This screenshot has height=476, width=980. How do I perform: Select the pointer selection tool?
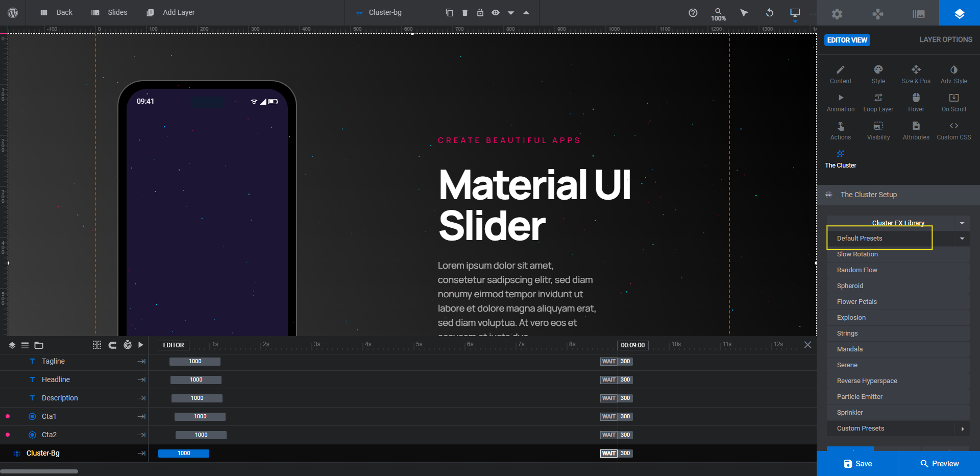744,13
